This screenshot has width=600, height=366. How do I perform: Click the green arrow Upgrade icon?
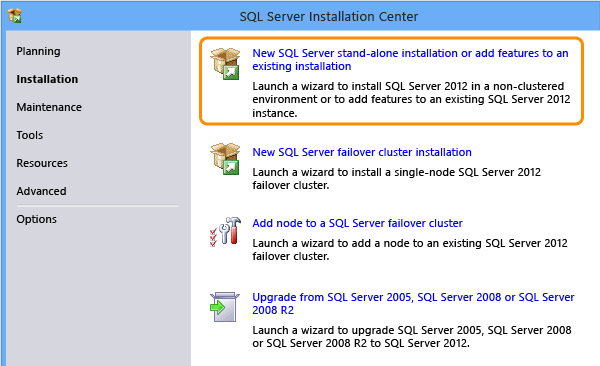coord(225,307)
